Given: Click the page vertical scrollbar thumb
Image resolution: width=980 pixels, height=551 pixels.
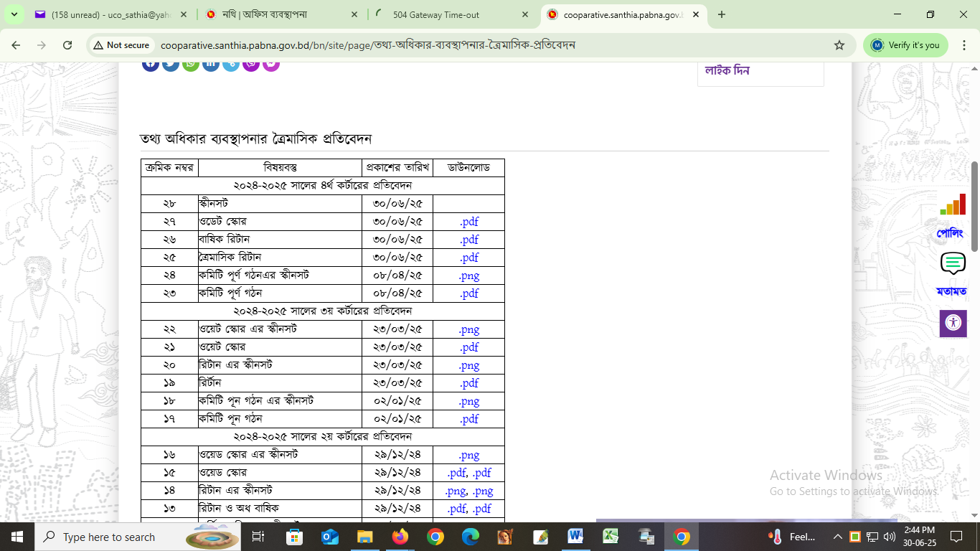Looking at the screenshot, I should click(974, 207).
